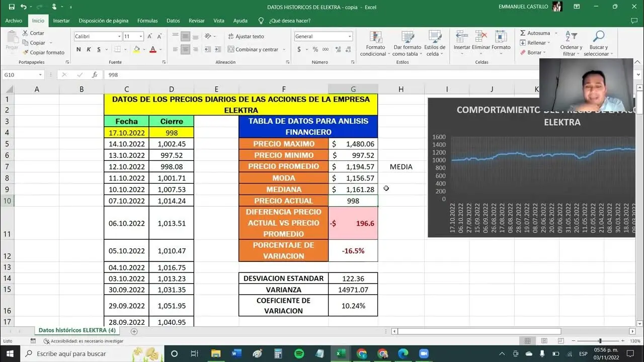644x362 pixels.
Task: Select sheet tab Datos históricos ELEKTRA (4)
Action: (x=77, y=330)
